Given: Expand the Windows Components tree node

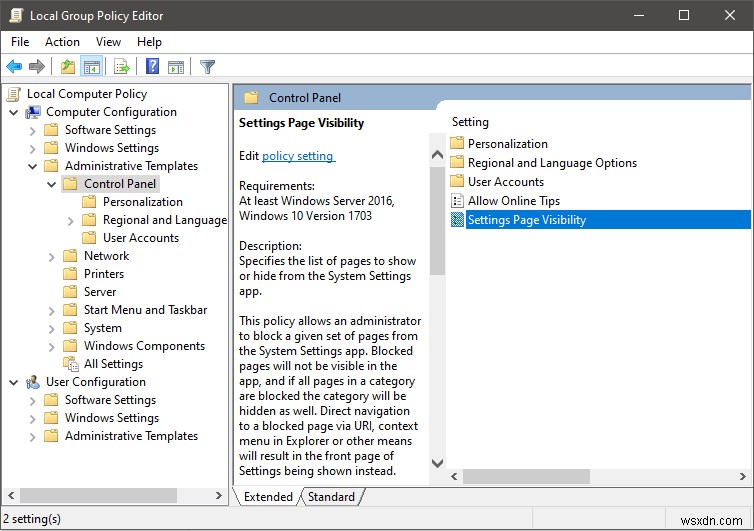Looking at the screenshot, I should (x=52, y=346).
